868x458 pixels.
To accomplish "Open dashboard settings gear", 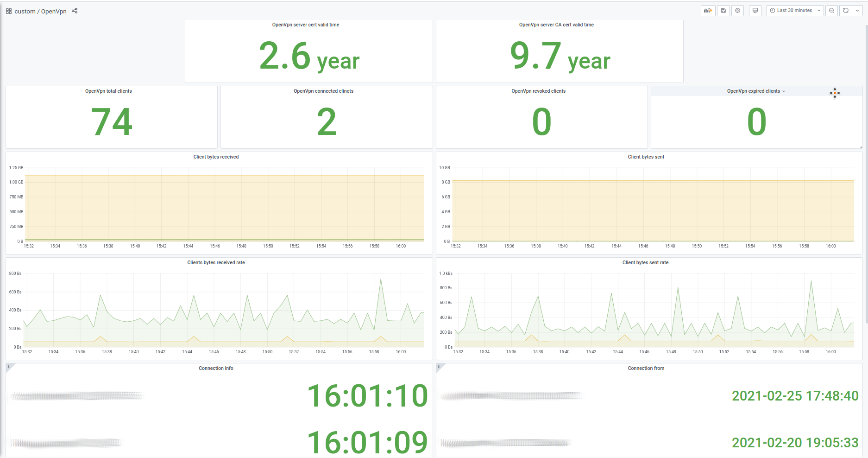I will coord(738,11).
